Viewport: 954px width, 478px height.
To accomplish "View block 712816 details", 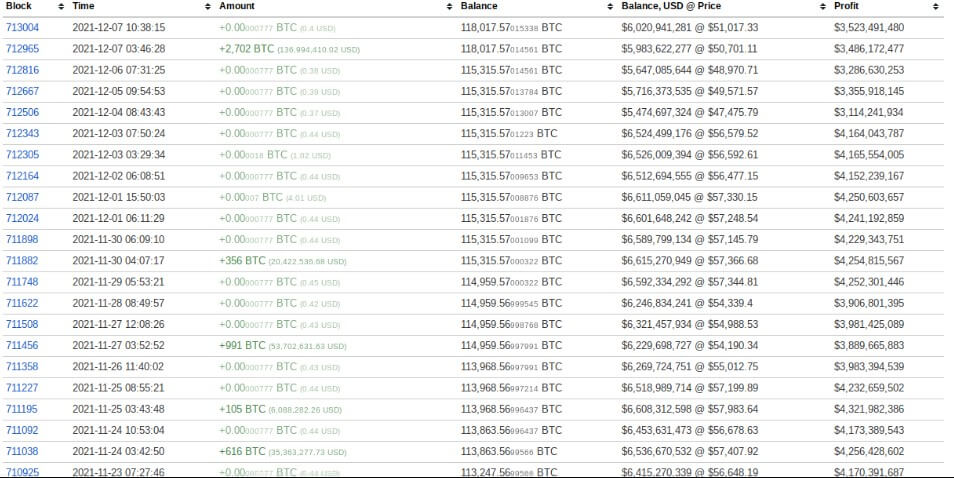I will [22, 70].
